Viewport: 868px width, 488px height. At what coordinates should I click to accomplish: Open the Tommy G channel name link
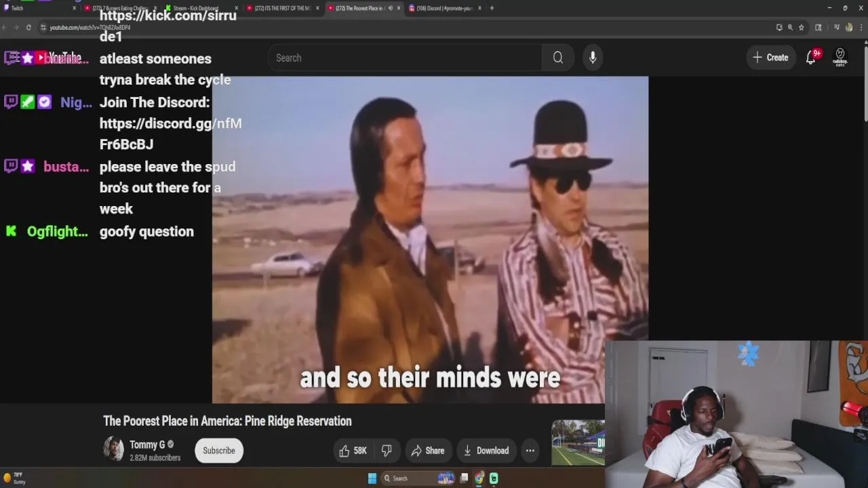coord(147,445)
